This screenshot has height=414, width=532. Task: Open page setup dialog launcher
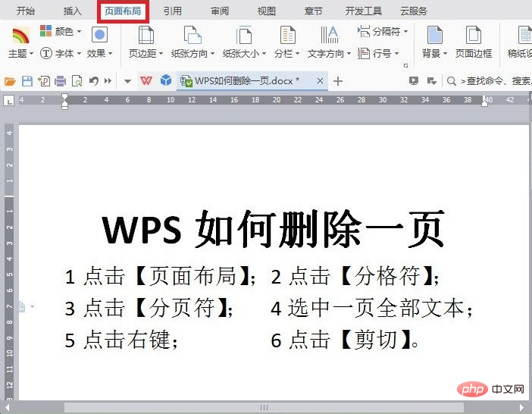click(405, 65)
